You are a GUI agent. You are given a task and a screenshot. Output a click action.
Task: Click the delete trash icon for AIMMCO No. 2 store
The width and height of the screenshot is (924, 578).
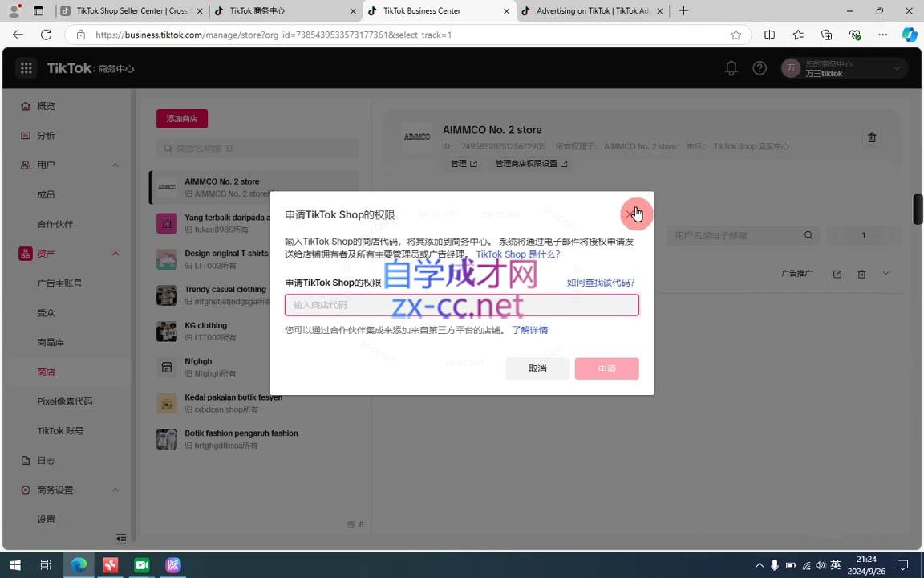[872, 137]
